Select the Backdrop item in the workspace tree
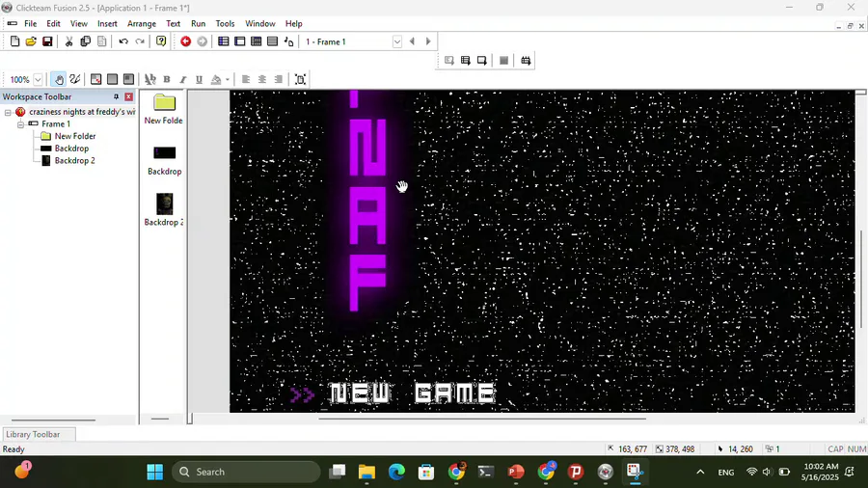The image size is (868, 488). coord(71,149)
